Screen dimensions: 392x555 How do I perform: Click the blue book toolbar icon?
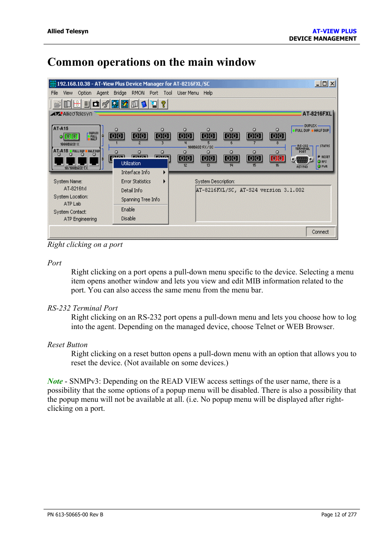[x=144, y=104]
